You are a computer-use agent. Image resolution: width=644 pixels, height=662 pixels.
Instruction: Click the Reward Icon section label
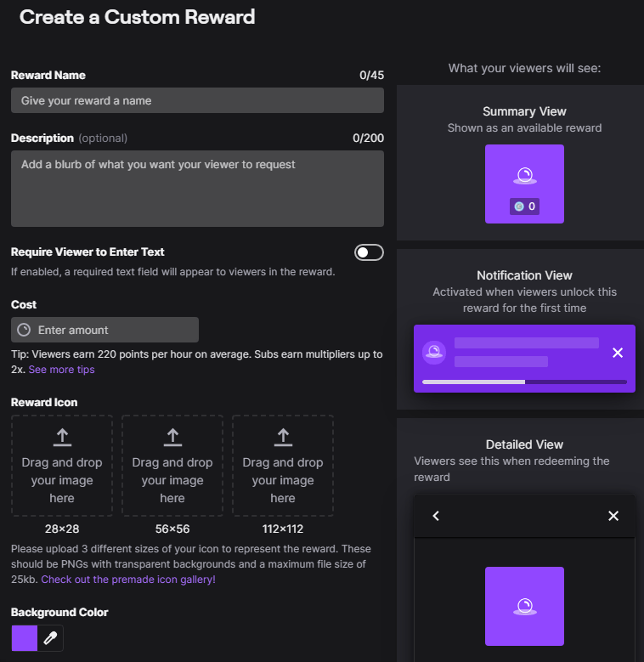click(x=44, y=402)
